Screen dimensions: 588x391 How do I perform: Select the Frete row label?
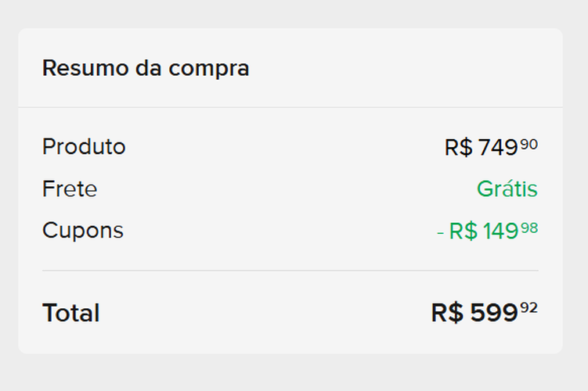tap(70, 188)
